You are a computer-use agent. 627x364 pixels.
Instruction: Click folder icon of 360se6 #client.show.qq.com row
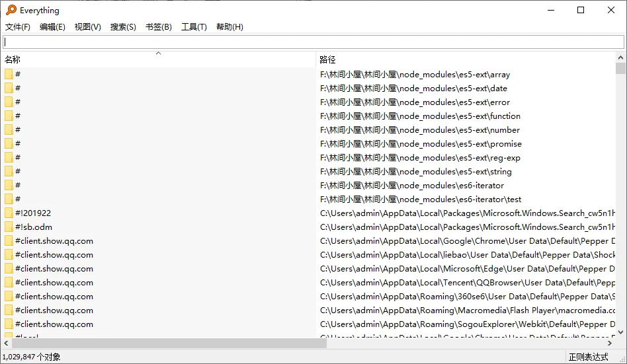[9, 296]
